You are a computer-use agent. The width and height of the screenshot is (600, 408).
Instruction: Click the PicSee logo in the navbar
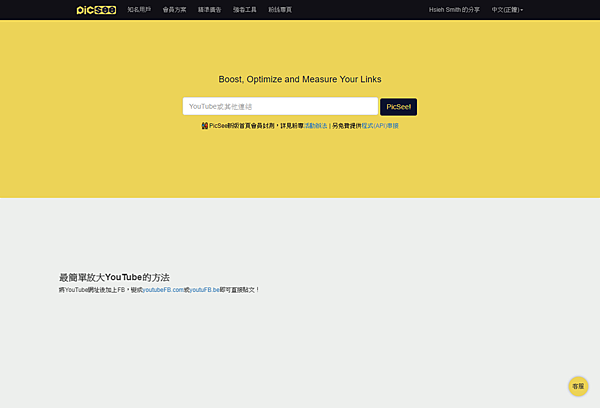96,10
